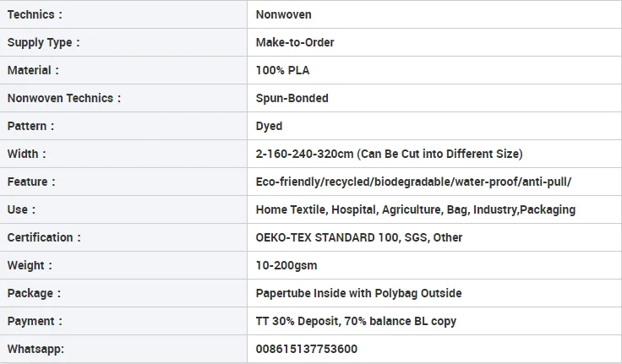This screenshot has width=622, height=364.
Task: Click the Nonwoven Technics label
Action: coord(64,98)
